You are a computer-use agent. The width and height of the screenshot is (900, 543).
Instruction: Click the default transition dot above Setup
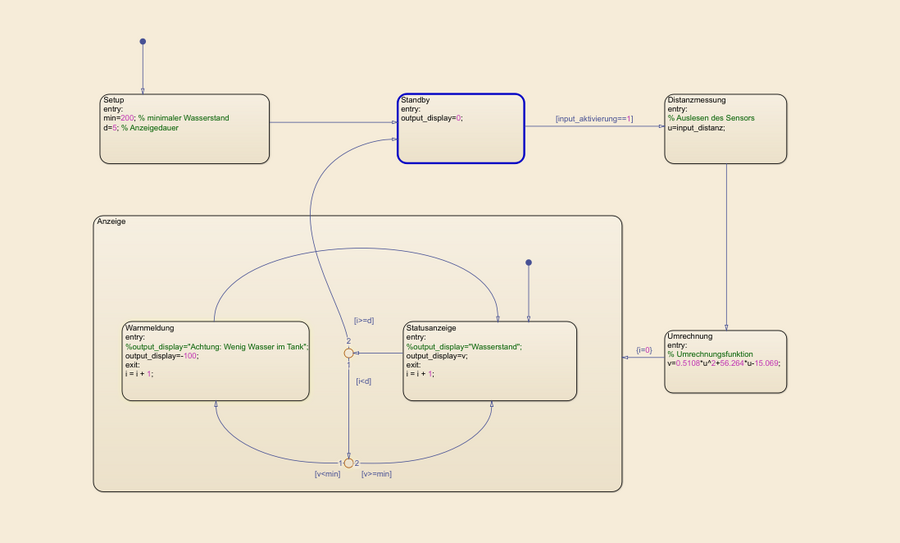pyautogui.click(x=143, y=42)
